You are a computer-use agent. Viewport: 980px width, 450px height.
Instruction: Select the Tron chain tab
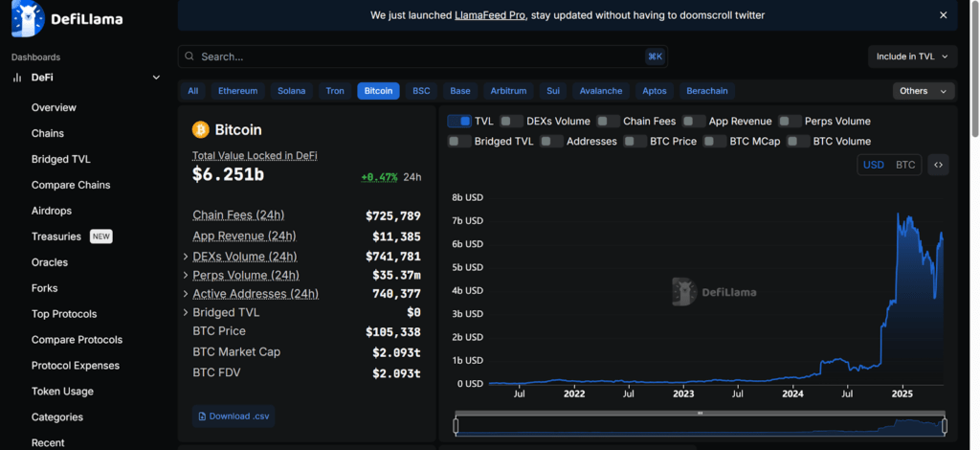pyautogui.click(x=335, y=91)
